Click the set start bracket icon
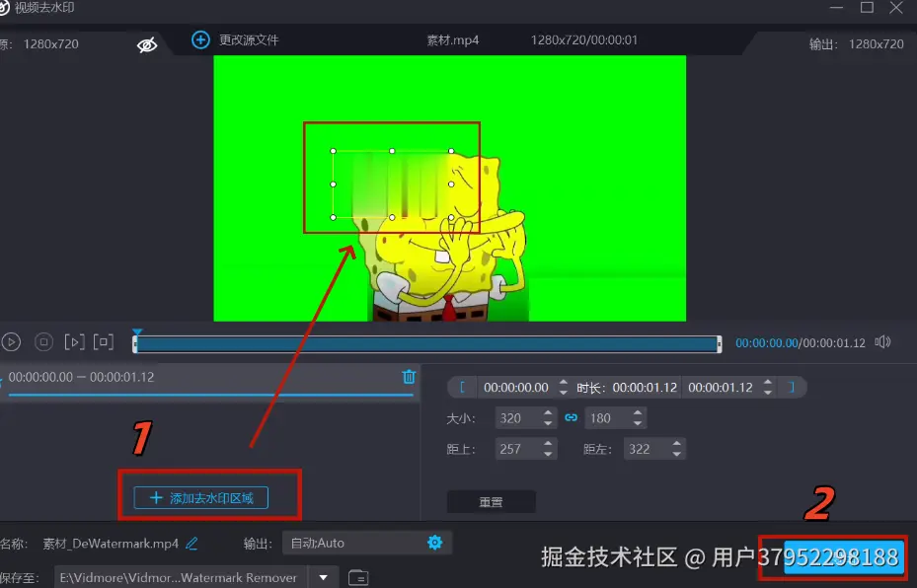The height and width of the screenshot is (588, 917). coord(462,387)
